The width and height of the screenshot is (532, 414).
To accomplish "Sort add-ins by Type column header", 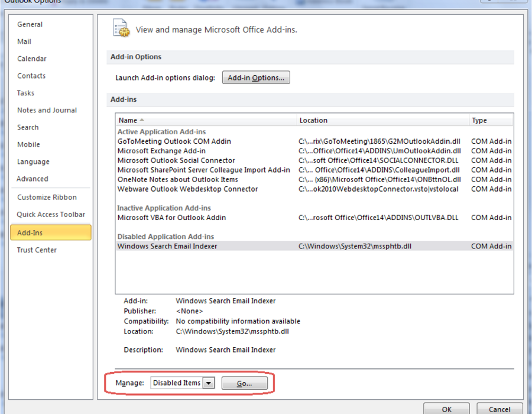I will coord(491,120).
